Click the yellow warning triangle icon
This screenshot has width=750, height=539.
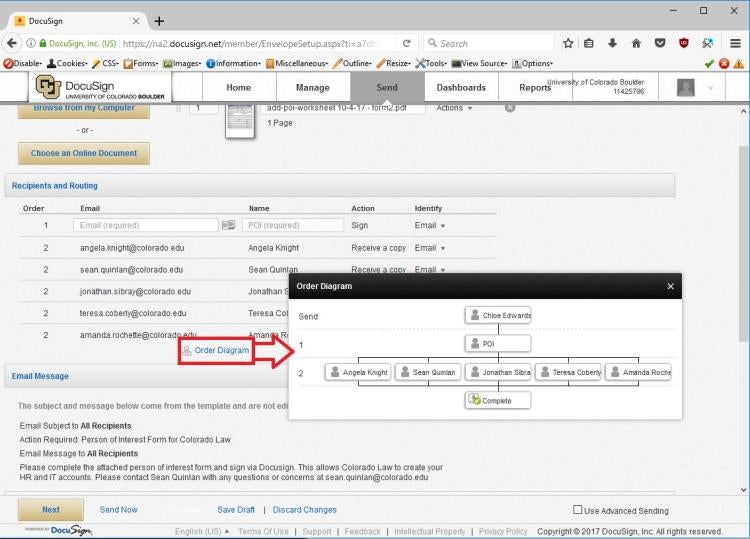tap(739, 63)
